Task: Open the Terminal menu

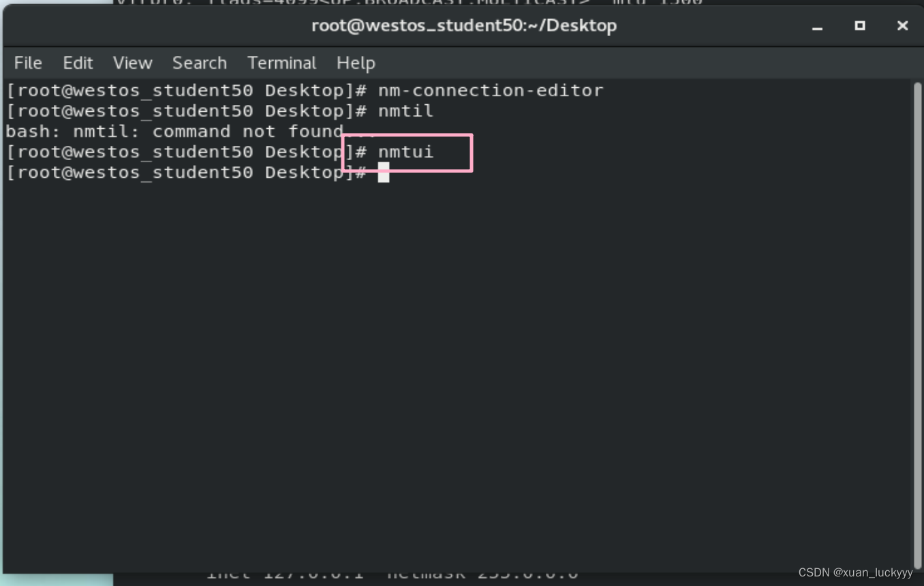Action: tap(281, 63)
